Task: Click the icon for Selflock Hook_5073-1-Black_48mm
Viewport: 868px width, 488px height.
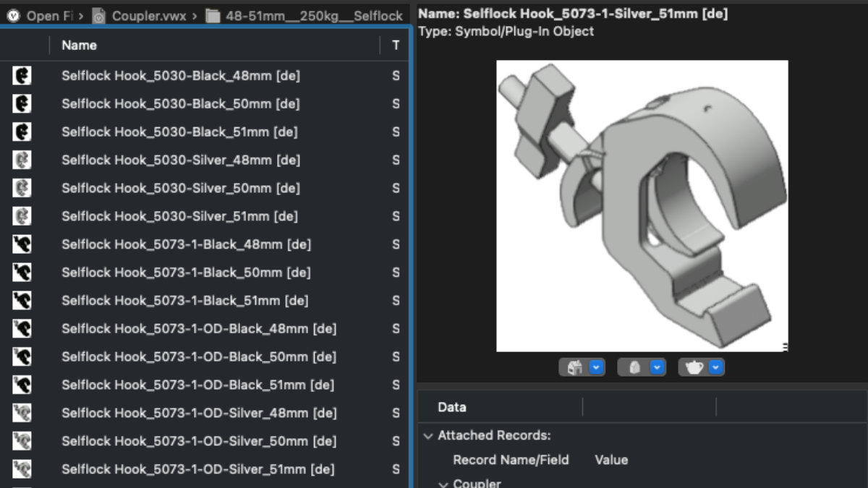Action: click(22, 244)
